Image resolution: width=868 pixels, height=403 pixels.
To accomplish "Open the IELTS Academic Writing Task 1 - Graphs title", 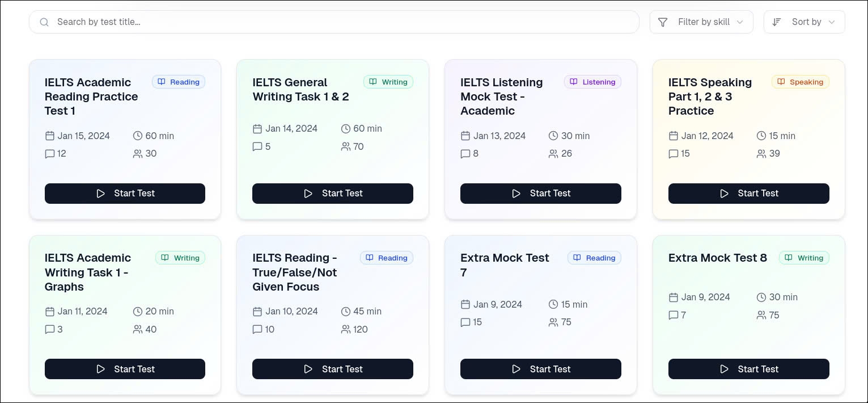I will [88, 272].
